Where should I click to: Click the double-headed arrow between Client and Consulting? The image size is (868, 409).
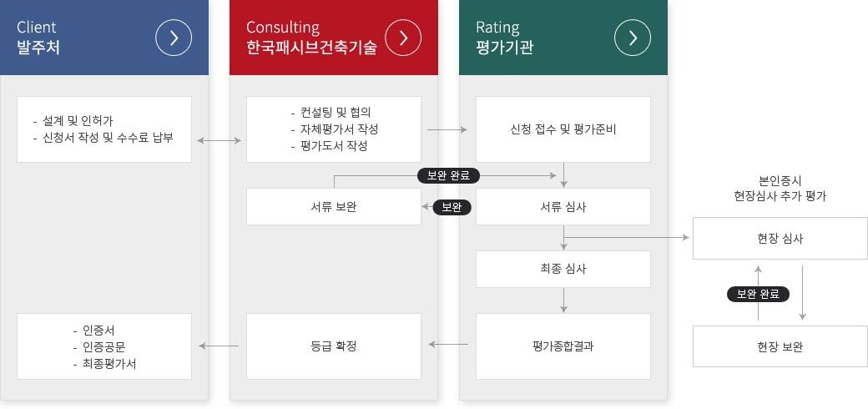tap(220, 141)
